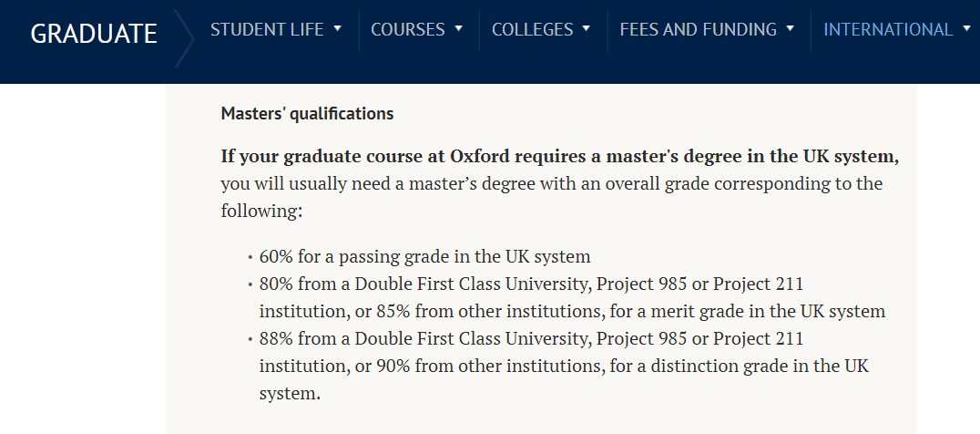Click the Masters' qualifications heading
The height and width of the screenshot is (434, 980).
[307, 114]
